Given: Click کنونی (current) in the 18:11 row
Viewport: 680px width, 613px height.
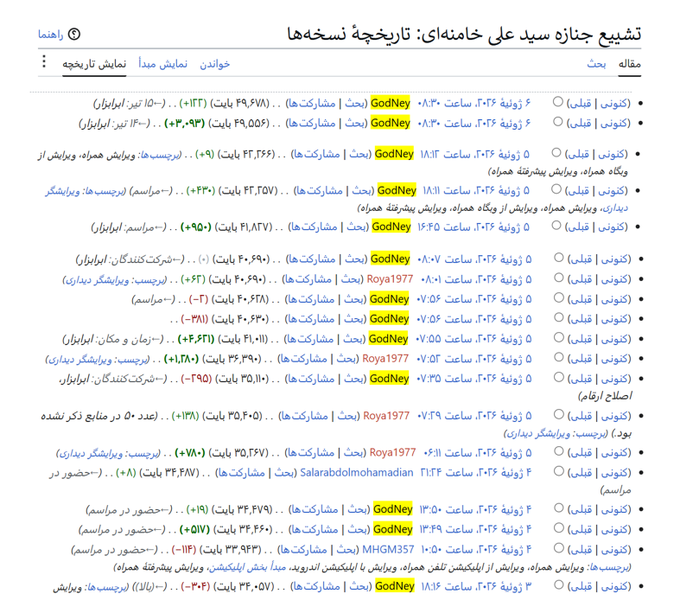Looking at the screenshot, I should click(611, 190).
